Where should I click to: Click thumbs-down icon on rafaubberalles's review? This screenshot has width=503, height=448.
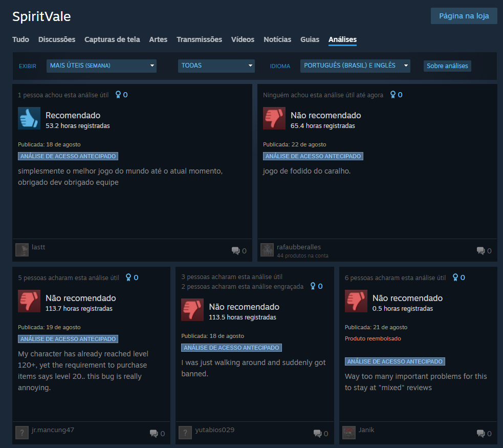tap(274, 118)
